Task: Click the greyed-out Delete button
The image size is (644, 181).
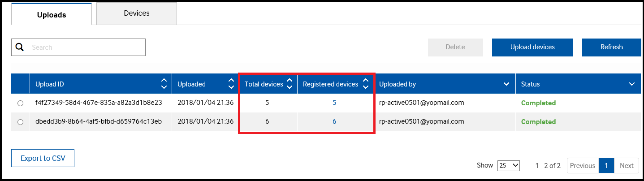Action: (455, 47)
